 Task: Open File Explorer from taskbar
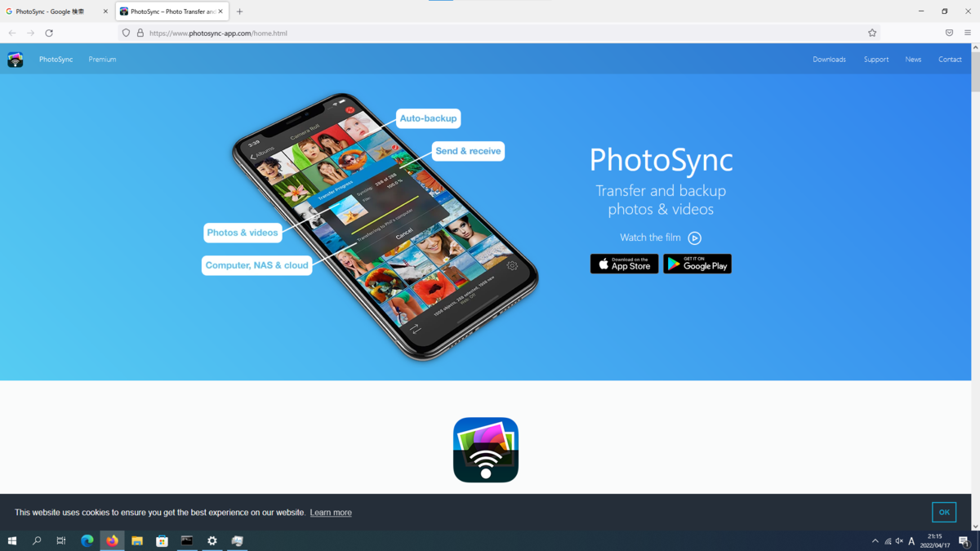pyautogui.click(x=137, y=541)
